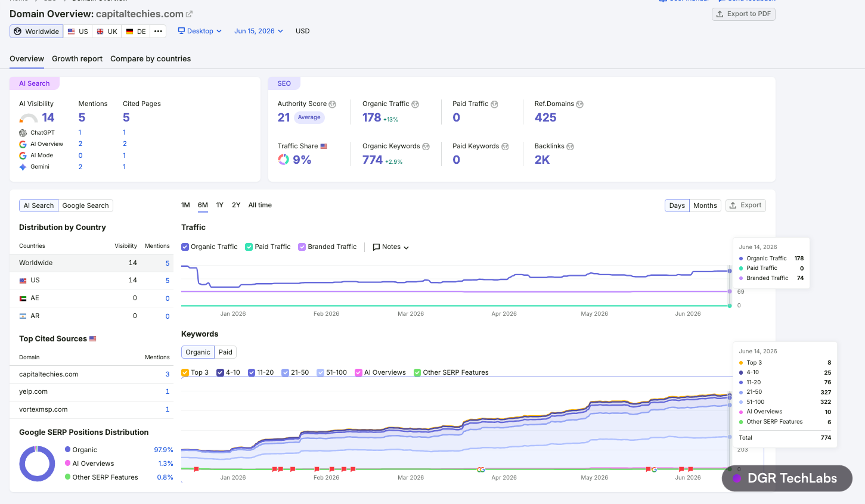The width and height of the screenshot is (865, 504).
Task: Click the ChatGPT logo icon
Action: coord(23,133)
